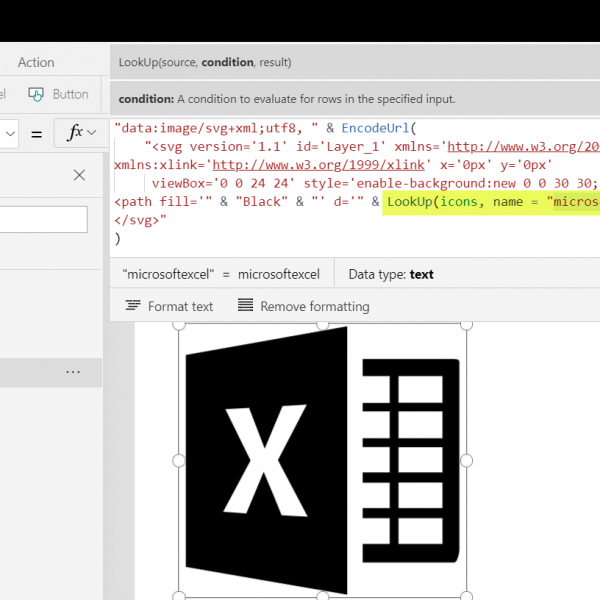
Task: Click the www.w3.org/20 xmlns link
Action: pyautogui.click(x=523, y=147)
